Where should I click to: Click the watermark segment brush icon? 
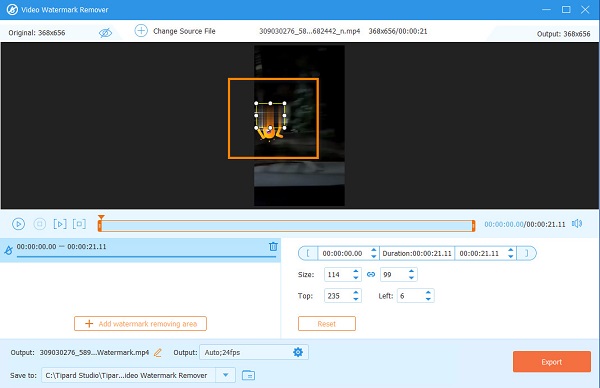pyautogui.click(x=8, y=250)
